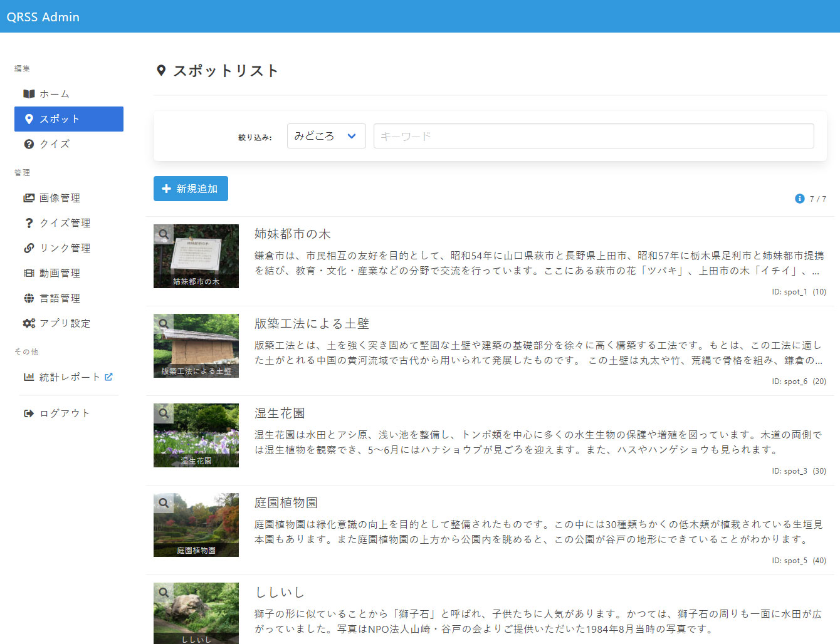Viewport: 840px width, 644px height.
Task: Click magnifier icon on ししいし thumbnail
Action: pyautogui.click(x=164, y=593)
